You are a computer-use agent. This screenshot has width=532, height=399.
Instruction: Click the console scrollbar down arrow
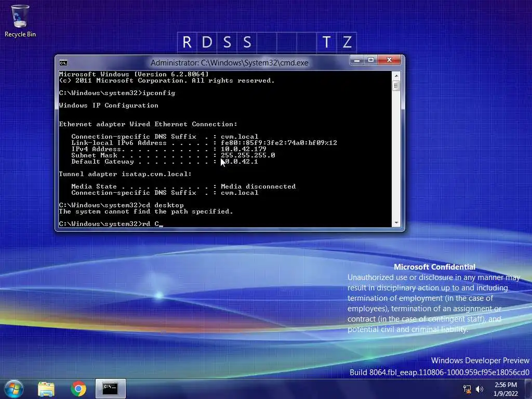(x=396, y=223)
